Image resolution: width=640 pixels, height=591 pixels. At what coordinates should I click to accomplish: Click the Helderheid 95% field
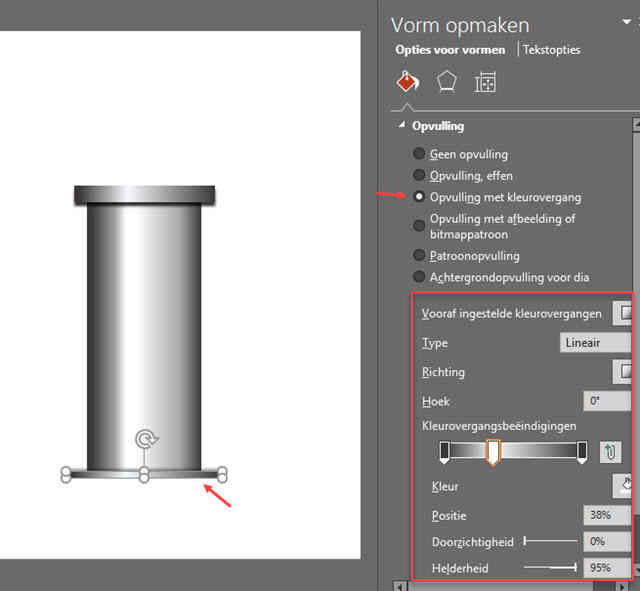(x=607, y=568)
